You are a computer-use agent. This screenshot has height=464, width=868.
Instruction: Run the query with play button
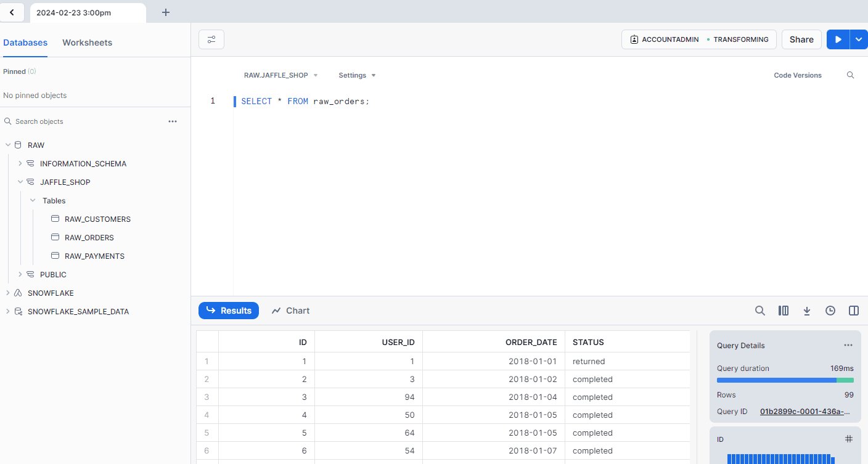(x=838, y=39)
